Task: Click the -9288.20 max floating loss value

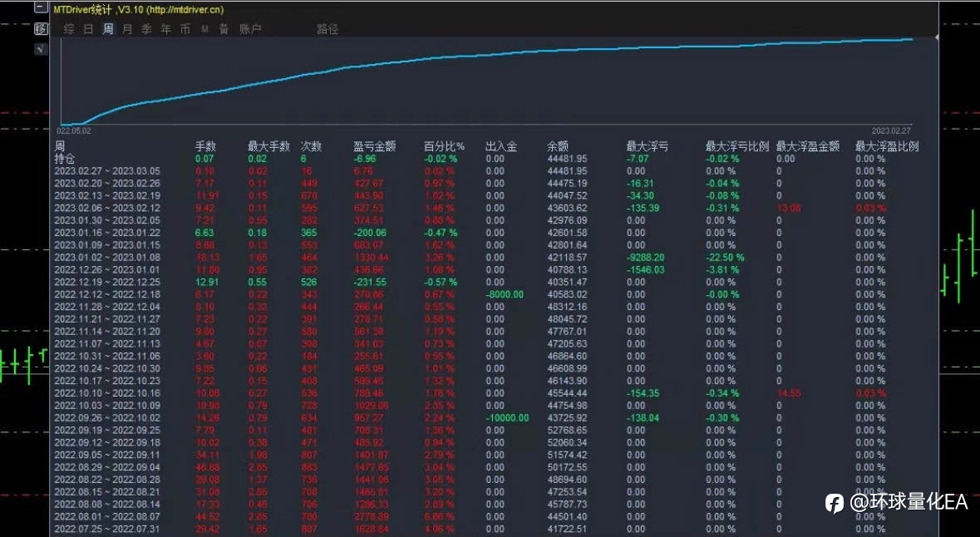Action: tap(645, 258)
